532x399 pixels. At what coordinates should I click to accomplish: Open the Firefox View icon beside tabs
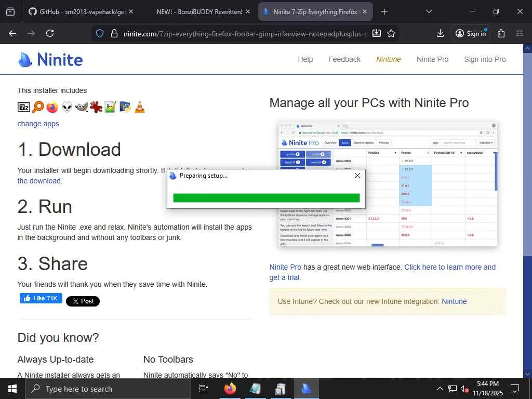pyautogui.click(x=10, y=11)
